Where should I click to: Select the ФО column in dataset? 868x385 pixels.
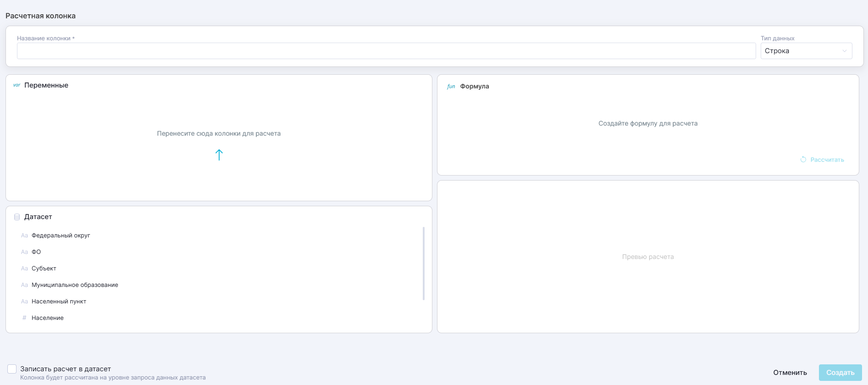pyautogui.click(x=36, y=252)
